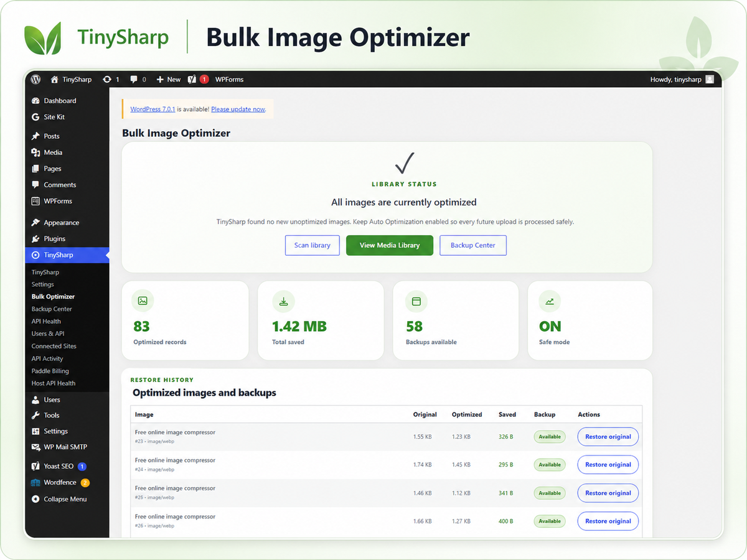Click the plus New icon in admin bar
Viewport: 747px width, 560px height.
(x=160, y=79)
